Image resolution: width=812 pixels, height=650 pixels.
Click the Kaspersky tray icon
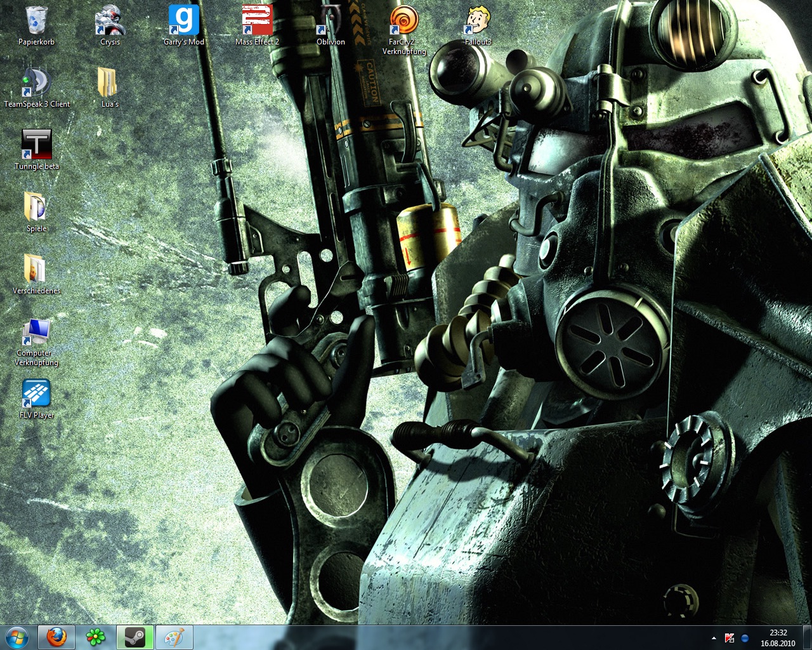coord(730,638)
